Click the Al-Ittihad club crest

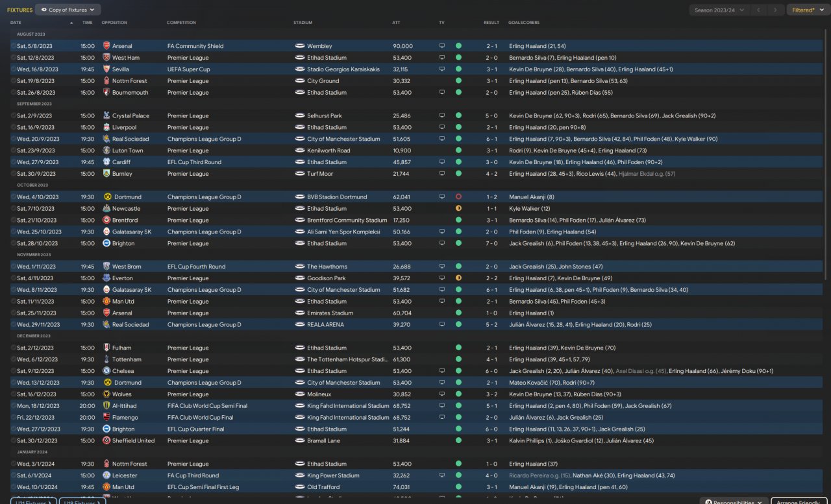click(x=106, y=406)
